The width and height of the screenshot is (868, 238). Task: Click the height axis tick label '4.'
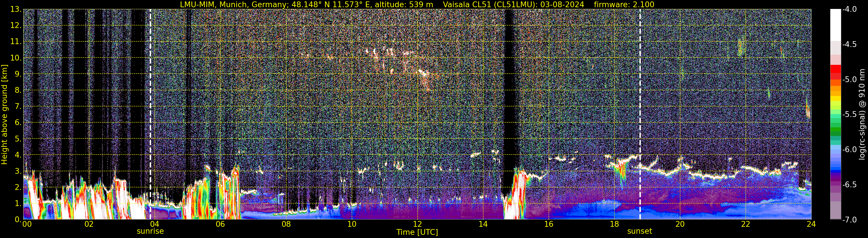coord(18,155)
